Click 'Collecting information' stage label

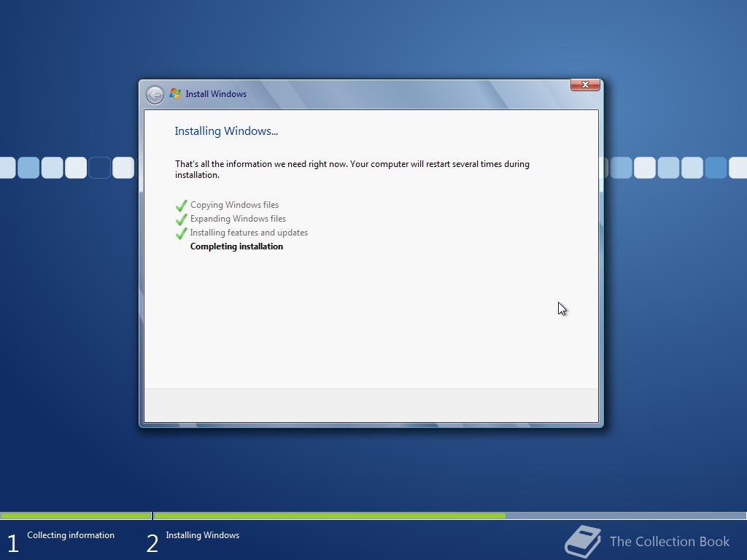click(71, 535)
